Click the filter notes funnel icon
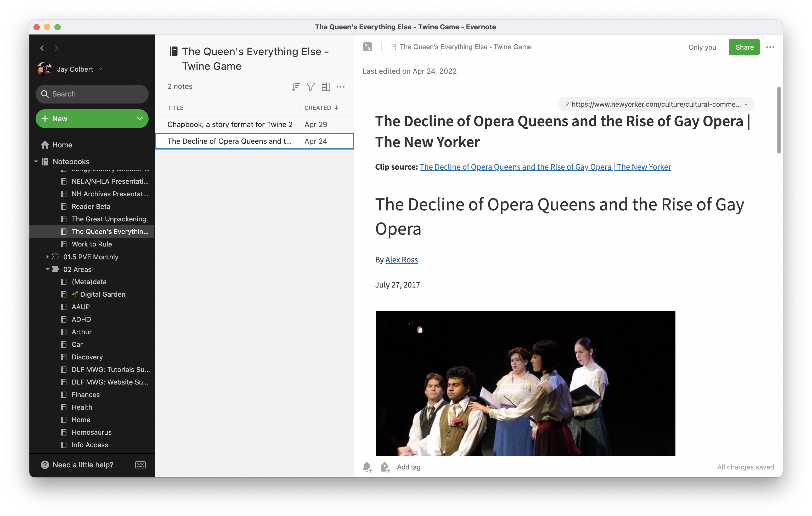This screenshot has width=812, height=516. [311, 87]
